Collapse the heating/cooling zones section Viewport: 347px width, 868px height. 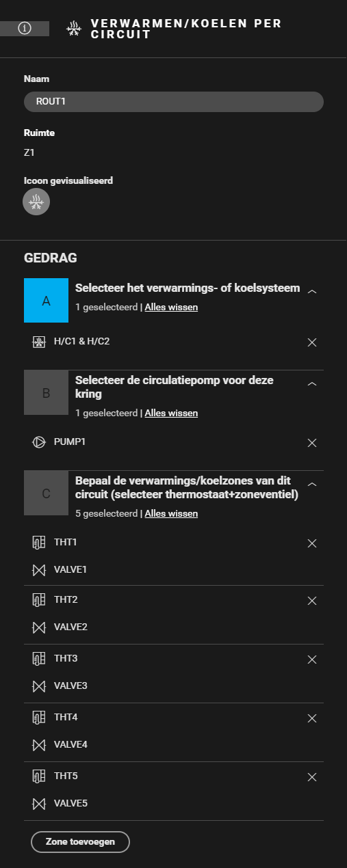(312, 484)
